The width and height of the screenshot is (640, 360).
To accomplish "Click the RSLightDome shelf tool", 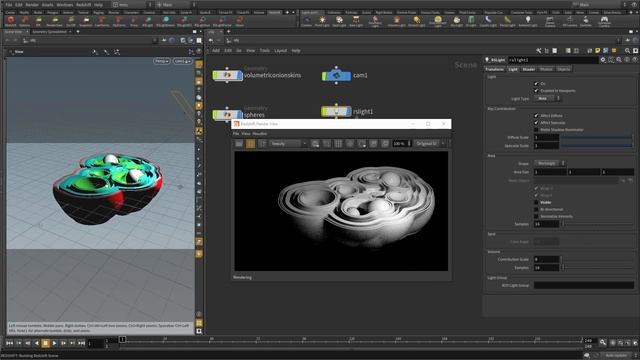I will (x=165, y=21).
